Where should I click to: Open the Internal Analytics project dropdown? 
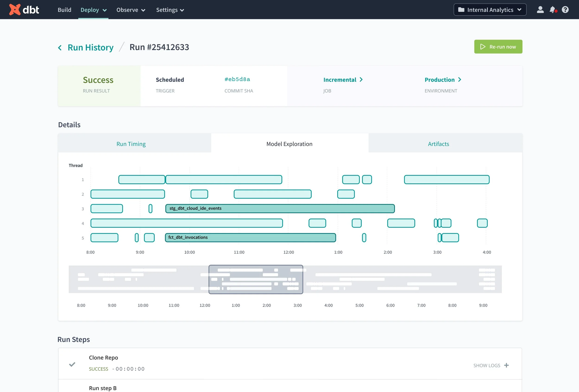pyautogui.click(x=490, y=10)
